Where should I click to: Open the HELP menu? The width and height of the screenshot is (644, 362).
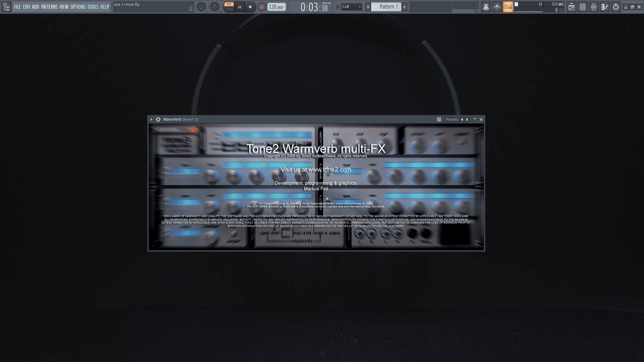105,7
